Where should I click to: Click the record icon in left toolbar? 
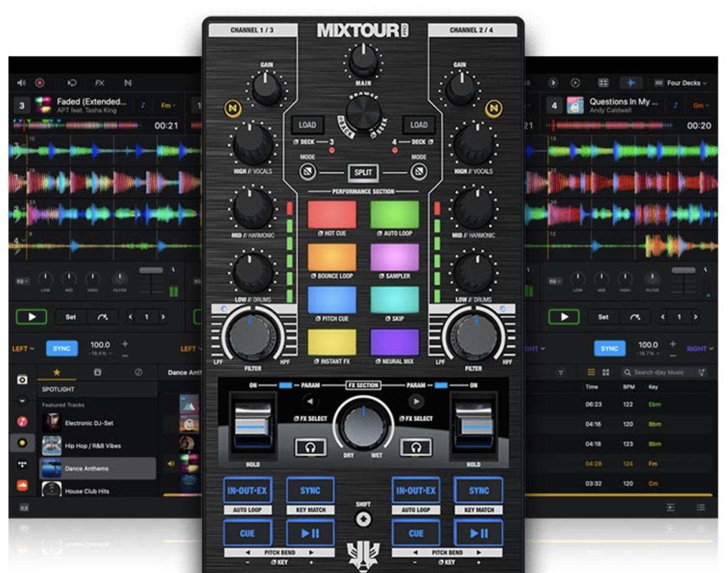(x=40, y=83)
